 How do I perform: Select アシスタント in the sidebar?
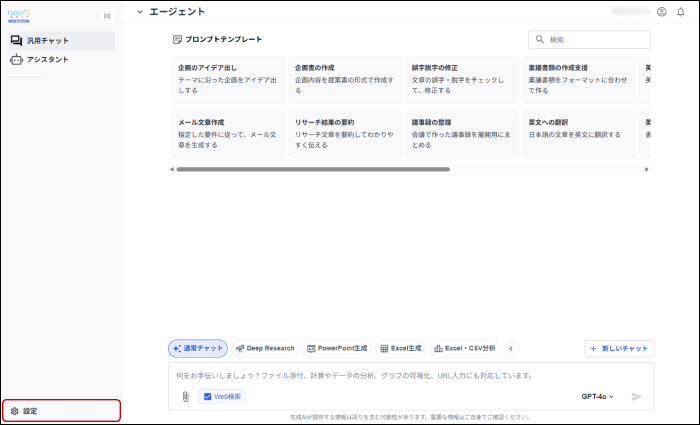[62, 59]
